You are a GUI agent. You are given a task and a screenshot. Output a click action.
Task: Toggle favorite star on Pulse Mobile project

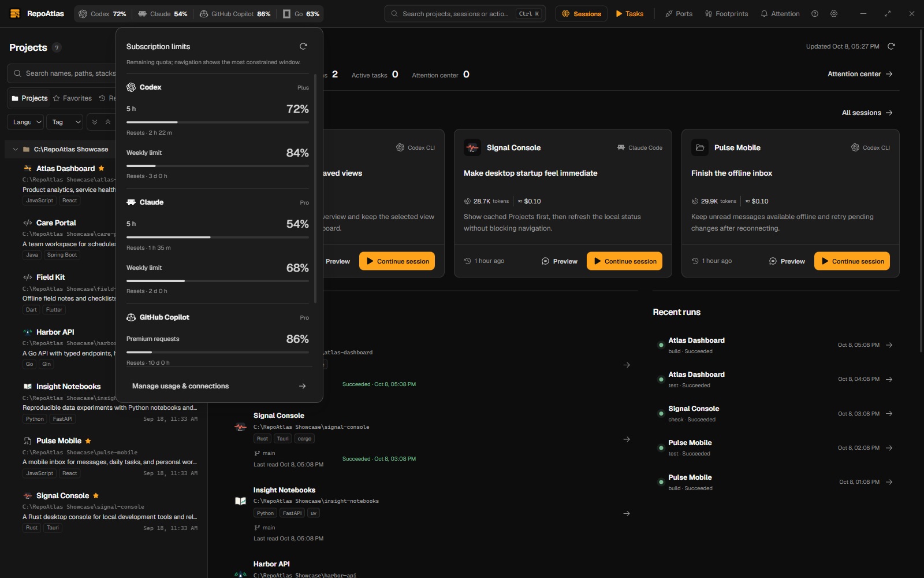click(88, 441)
